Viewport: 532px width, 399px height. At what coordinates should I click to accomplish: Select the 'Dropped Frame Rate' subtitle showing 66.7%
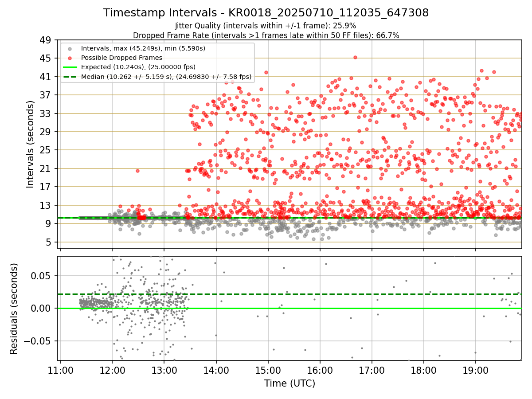click(x=266, y=35)
